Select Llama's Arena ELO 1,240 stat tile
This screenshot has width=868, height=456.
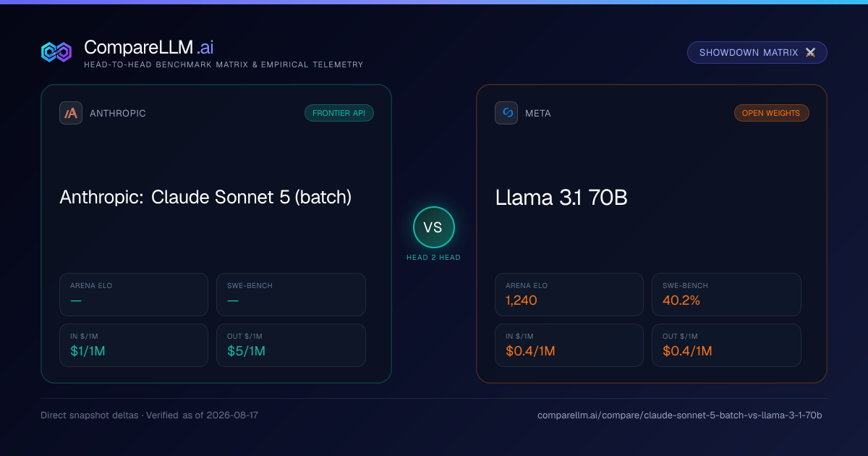[x=569, y=295]
